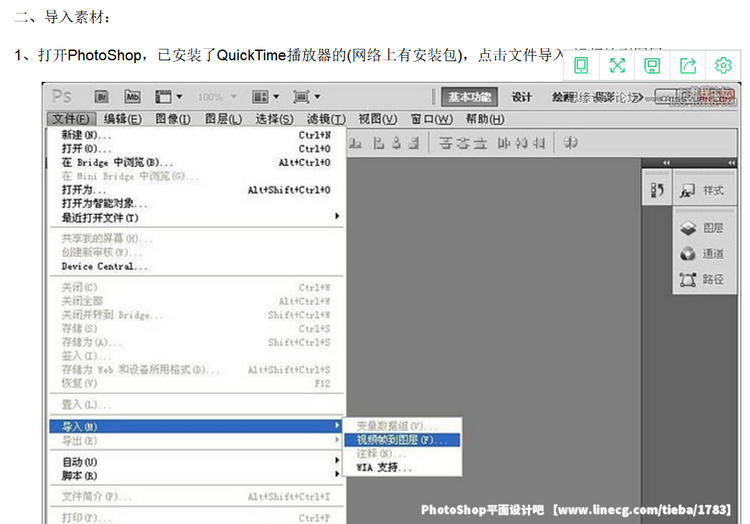Image resolution: width=750 pixels, height=524 pixels.
Task: Select the 打开为... menu item
Action: [196, 190]
